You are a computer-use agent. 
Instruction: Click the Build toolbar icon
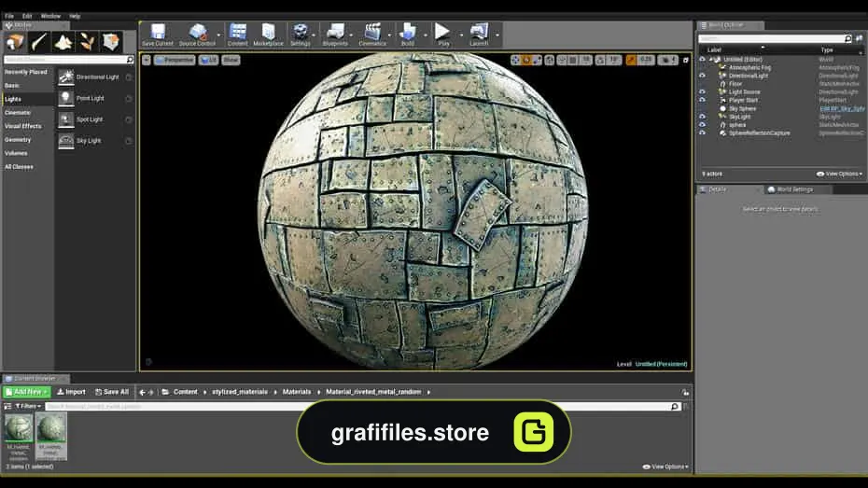click(408, 35)
